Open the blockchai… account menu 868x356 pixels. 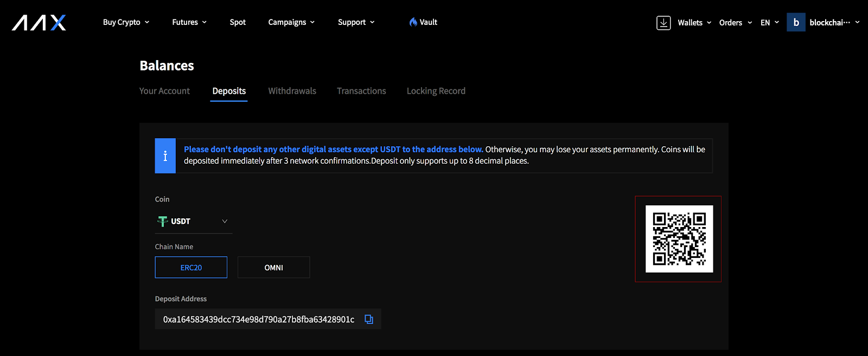[x=834, y=23]
